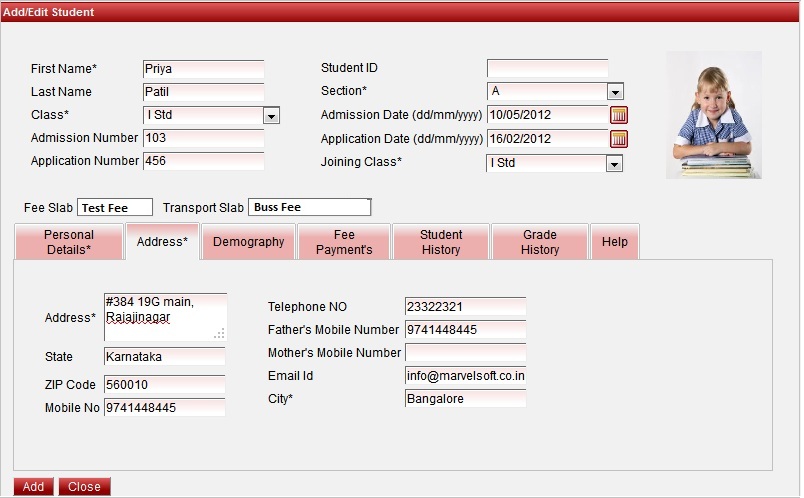Screen dimensions: 804x498
Task: Click the Close button
Action: (84, 487)
